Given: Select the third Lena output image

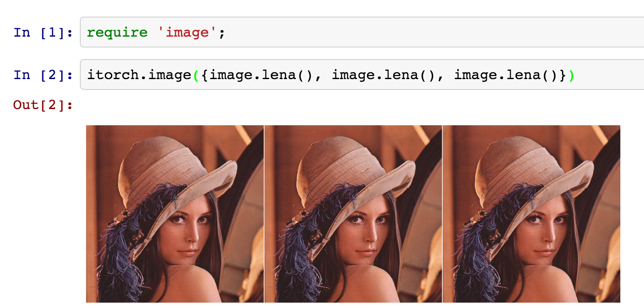Looking at the screenshot, I should [531, 214].
